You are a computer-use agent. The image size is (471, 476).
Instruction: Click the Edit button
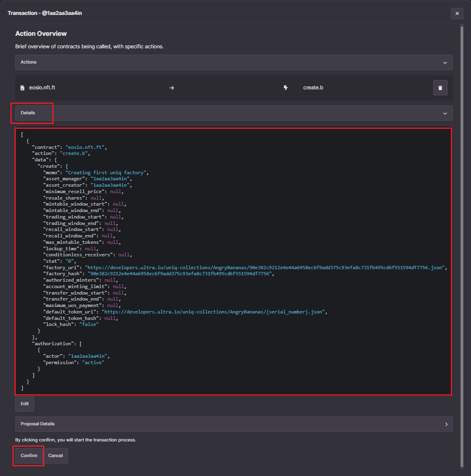tap(25, 404)
